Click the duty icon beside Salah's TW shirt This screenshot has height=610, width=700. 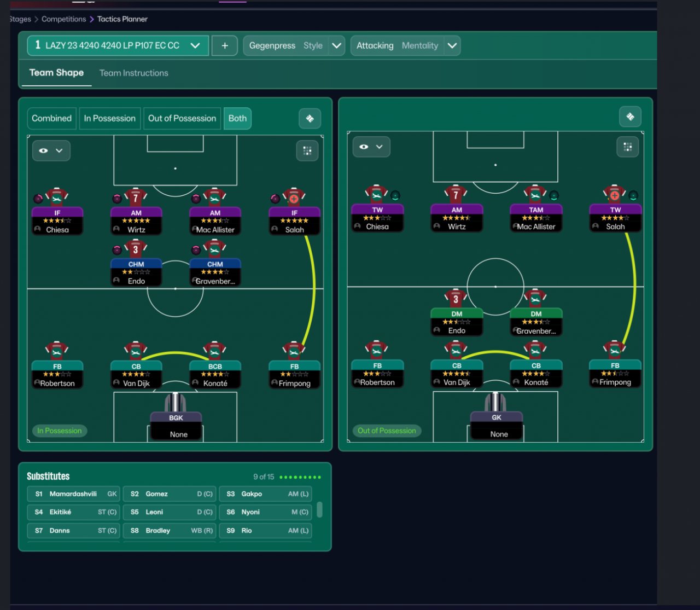pos(633,195)
